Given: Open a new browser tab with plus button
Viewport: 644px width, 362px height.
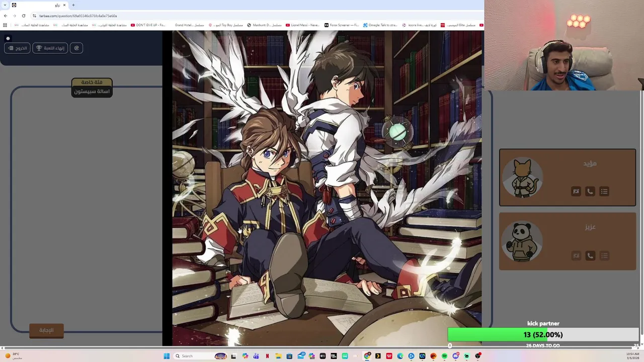Looking at the screenshot, I should click(73, 5).
